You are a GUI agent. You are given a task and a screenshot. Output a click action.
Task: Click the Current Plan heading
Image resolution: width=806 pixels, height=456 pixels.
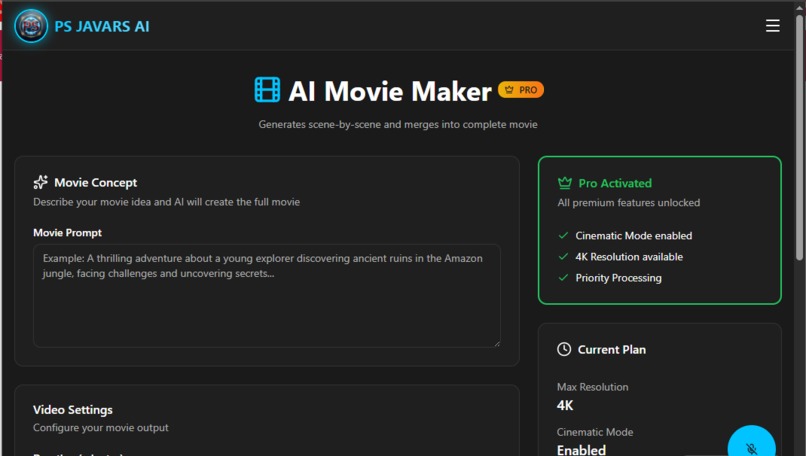612,350
